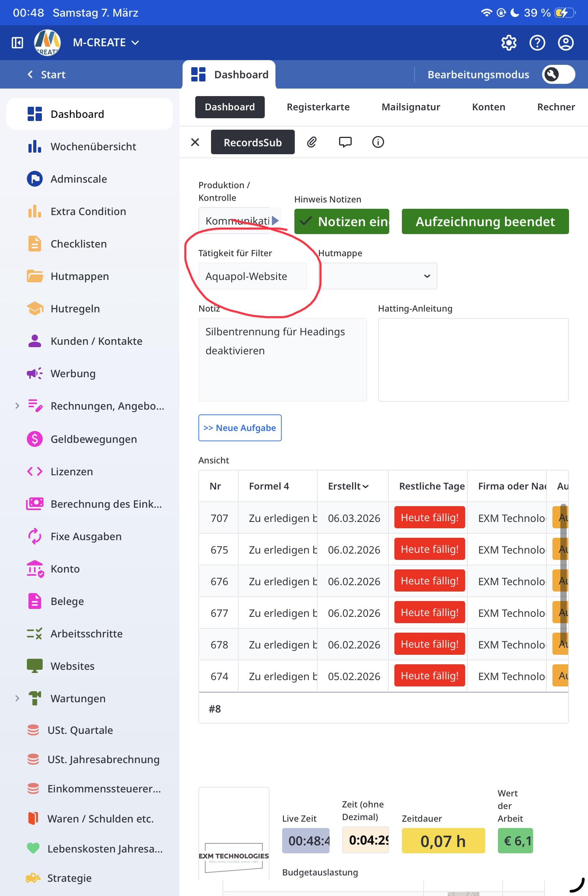Click the help question mark icon

click(x=537, y=43)
